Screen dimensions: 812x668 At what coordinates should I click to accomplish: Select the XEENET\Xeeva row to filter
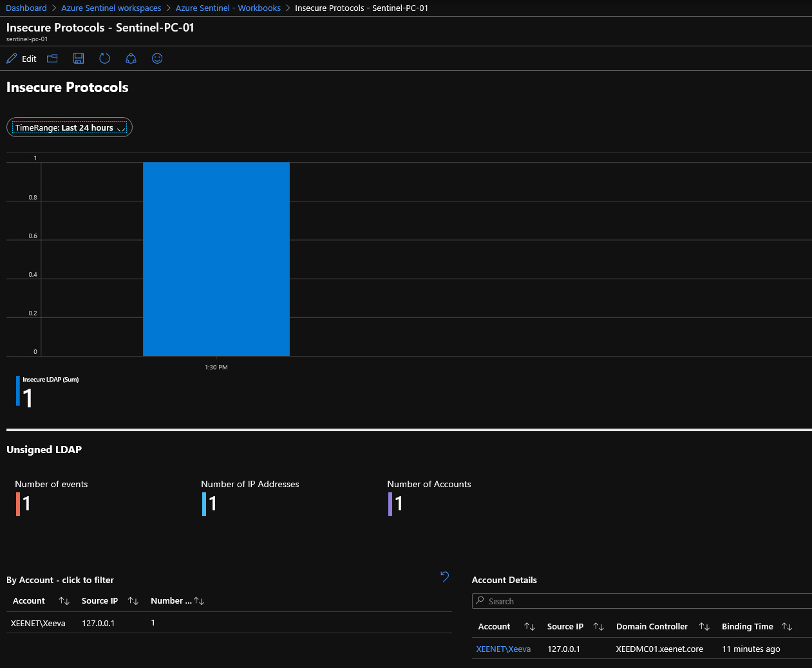click(229, 623)
